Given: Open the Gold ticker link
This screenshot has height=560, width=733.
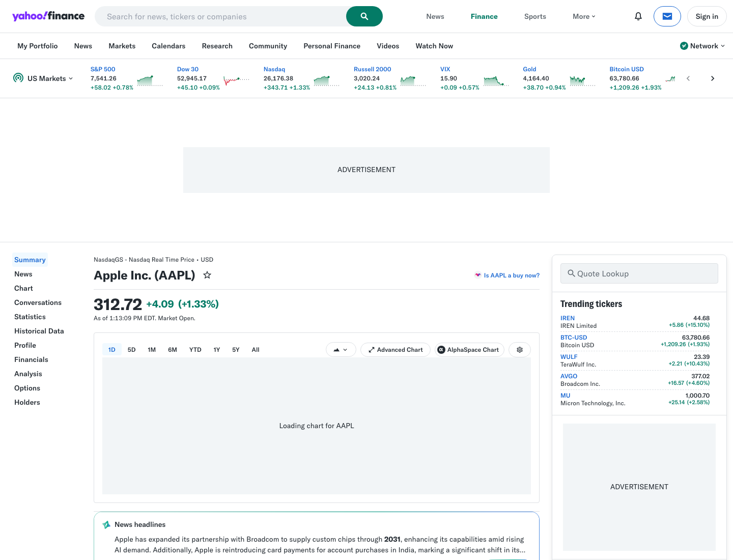Looking at the screenshot, I should click(x=529, y=69).
